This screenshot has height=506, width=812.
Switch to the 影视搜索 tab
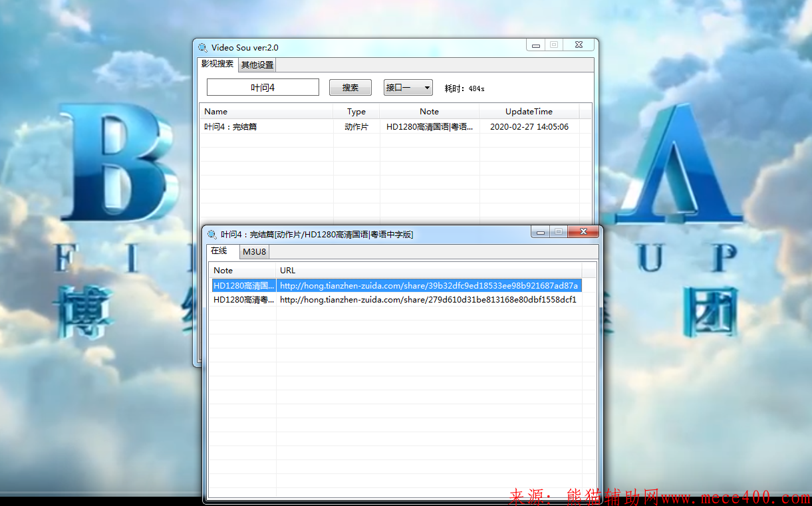[217, 64]
